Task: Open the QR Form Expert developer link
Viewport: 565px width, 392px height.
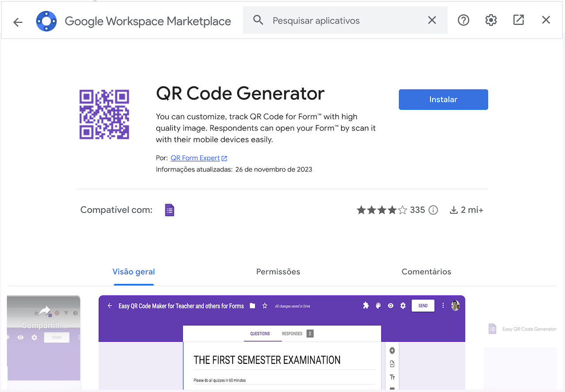Action: coord(195,158)
